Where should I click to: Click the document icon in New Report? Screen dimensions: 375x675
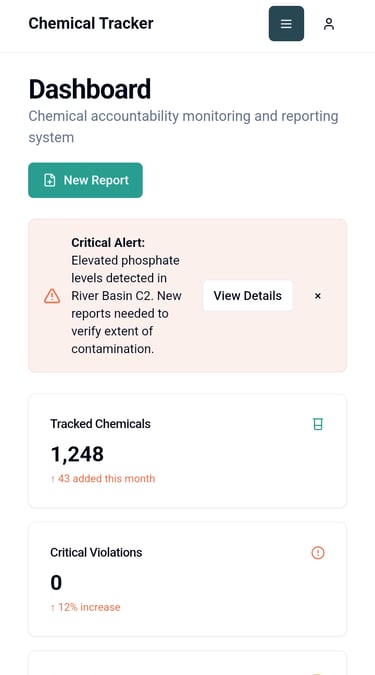[50, 180]
